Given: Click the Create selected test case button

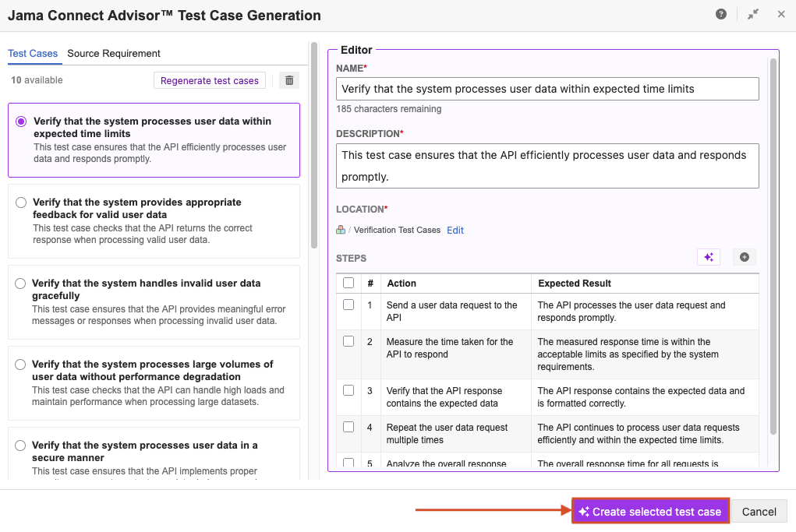Looking at the screenshot, I should point(650,511).
